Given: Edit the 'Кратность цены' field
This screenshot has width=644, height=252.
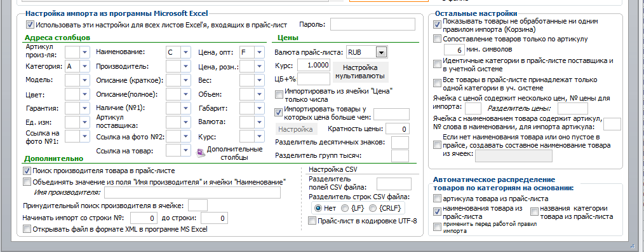Looking at the screenshot, I should coord(397,129).
